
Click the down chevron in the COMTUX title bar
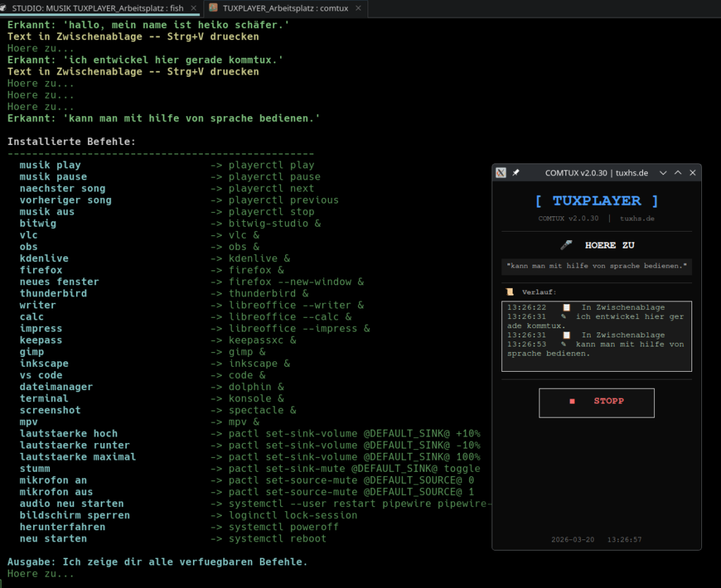point(663,173)
